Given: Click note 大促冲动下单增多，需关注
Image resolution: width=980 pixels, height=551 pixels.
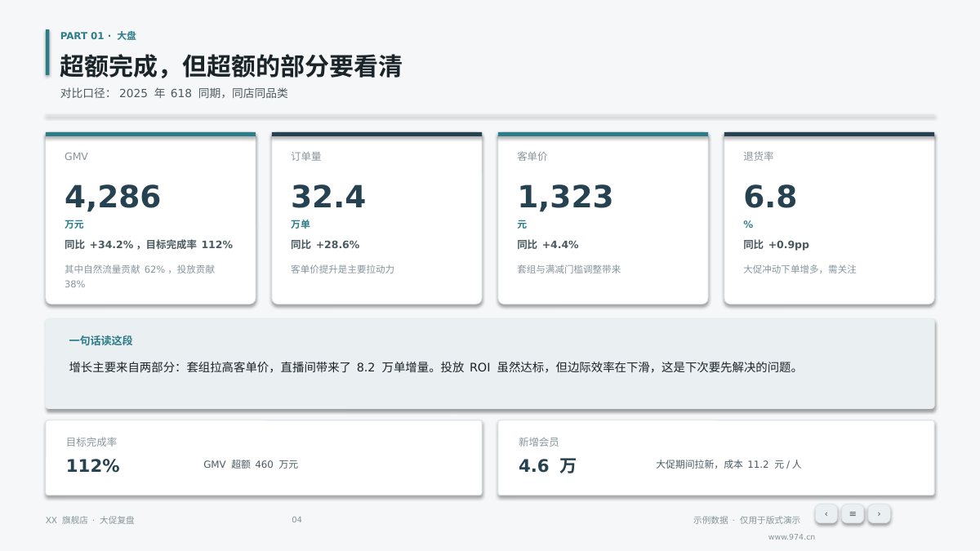Looking at the screenshot, I should click(800, 269).
